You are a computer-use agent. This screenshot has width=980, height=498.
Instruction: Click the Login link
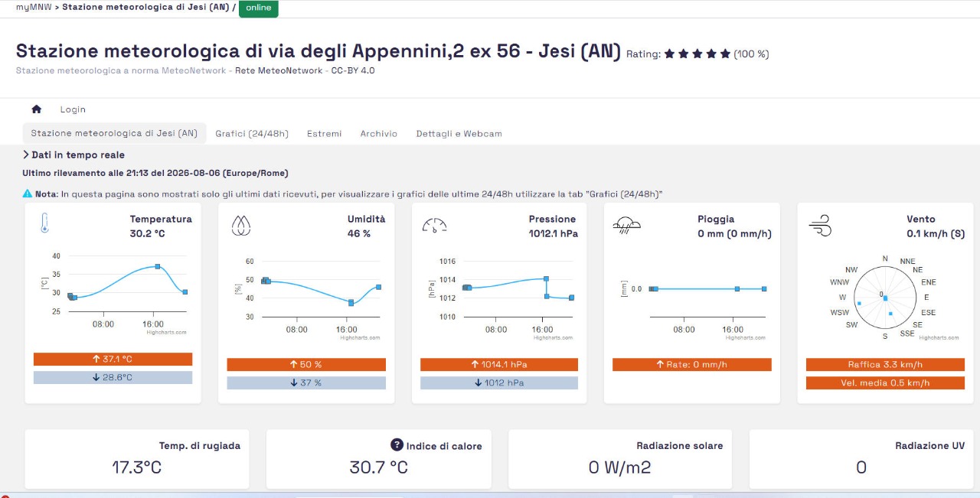[x=73, y=109]
